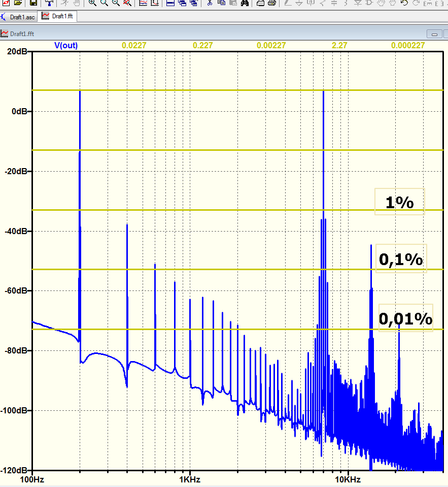Viewport: 448px width, 487px height.
Task: Click the 0dB vertical axis label
Action: pyautogui.click(x=19, y=111)
